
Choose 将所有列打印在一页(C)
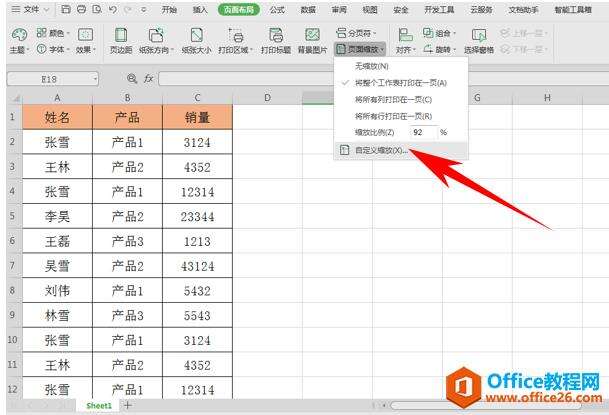coord(401,100)
